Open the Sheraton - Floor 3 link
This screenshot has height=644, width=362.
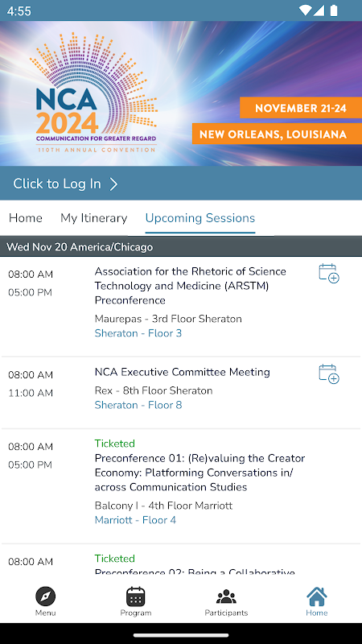click(138, 333)
